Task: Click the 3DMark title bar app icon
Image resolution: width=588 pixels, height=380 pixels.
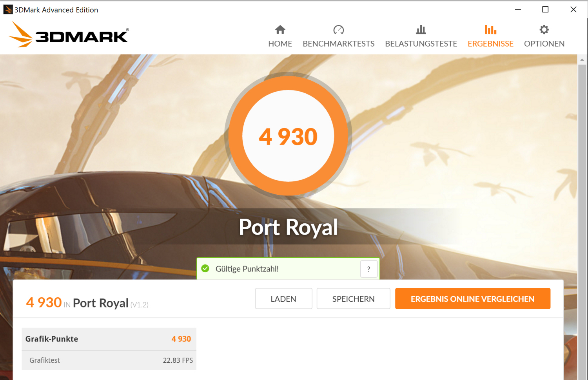Action: pos(8,9)
